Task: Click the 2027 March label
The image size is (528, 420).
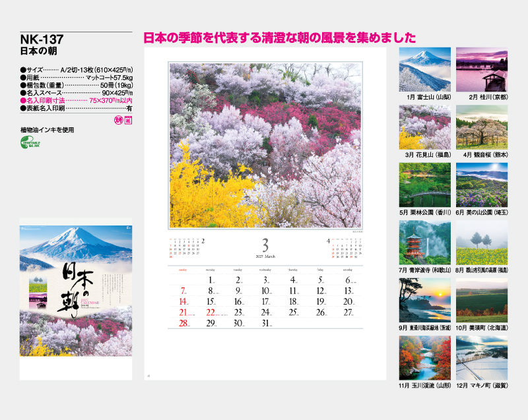Action: (x=265, y=256)
